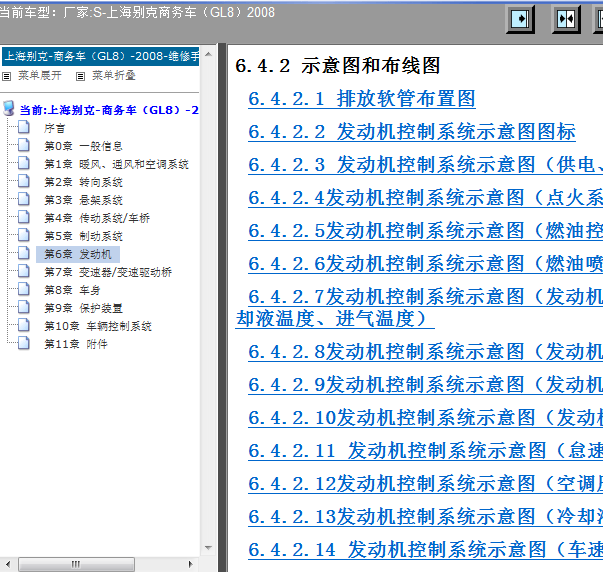Image resolution: width=603 pixels, height=572 pixels.
Task: Click the page icon beside 第4章 传动系统/车桥
Action: click(x=24, y=217)
